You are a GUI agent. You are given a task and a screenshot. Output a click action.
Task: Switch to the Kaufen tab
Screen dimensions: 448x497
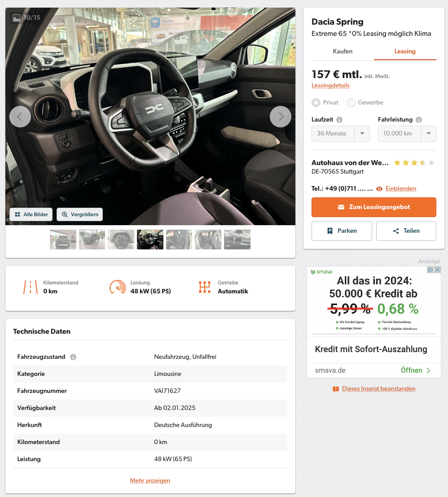pyautogui.click(x=343, y=51)
